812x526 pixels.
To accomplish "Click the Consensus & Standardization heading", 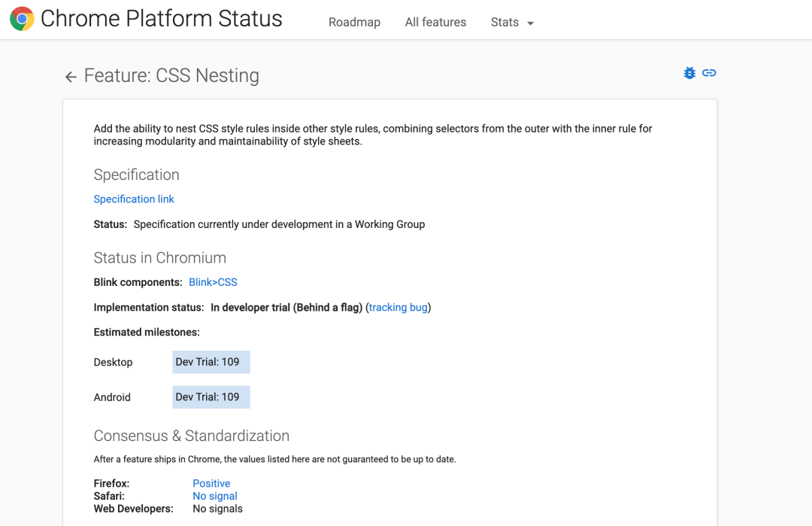I will coord(191,436).
